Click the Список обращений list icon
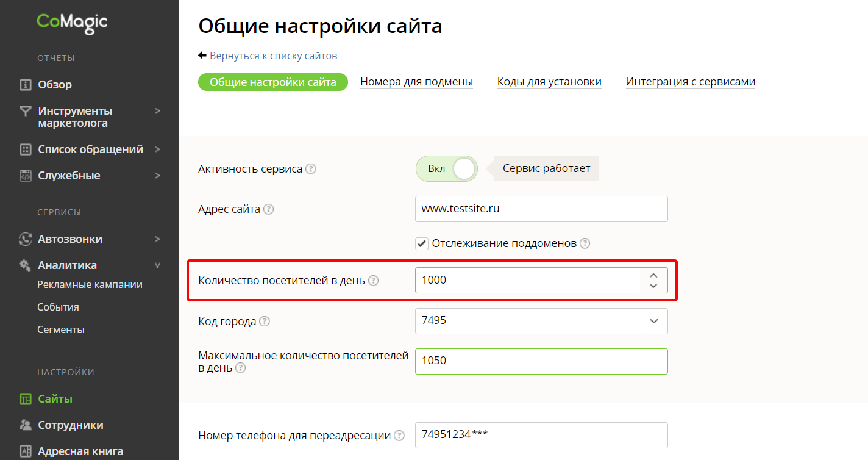The height and width of the screenshot is (460, 868). (x=25, y=149)
